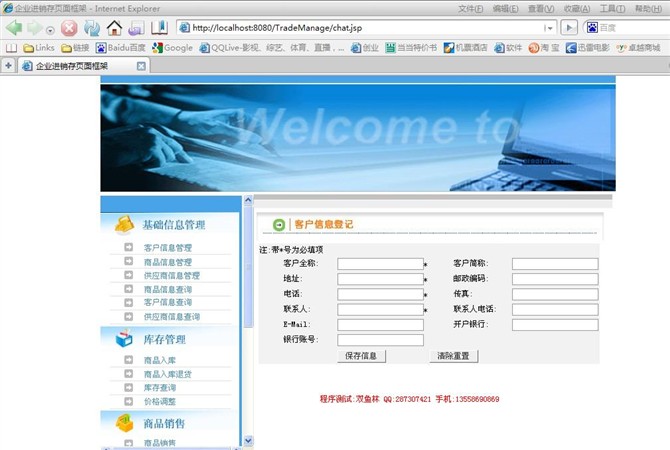Click the 客户全称 input field
Viewport: 670px width, 450px height.
[x=380, y=264]
